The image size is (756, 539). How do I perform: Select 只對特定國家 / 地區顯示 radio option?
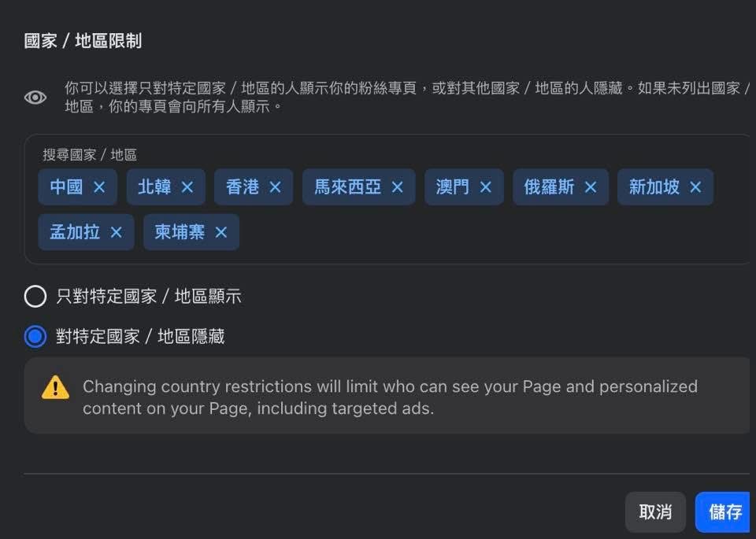[35, 297]
